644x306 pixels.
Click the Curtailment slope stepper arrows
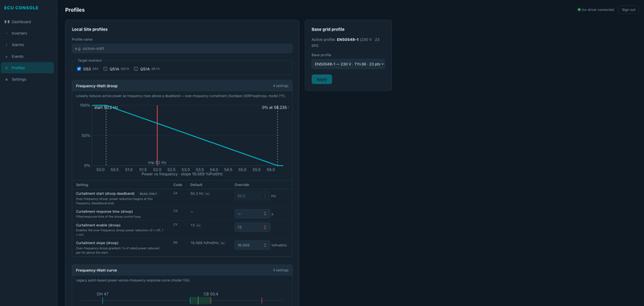point(265,246)
